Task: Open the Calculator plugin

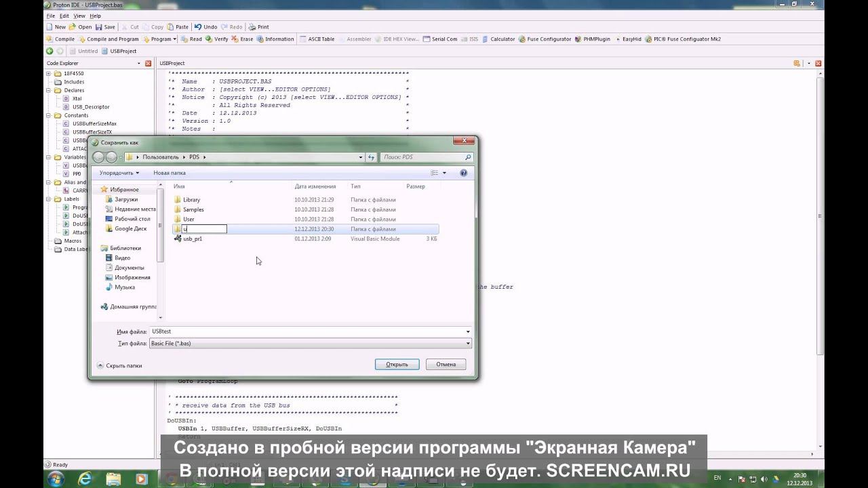Action: pos(498,39)
